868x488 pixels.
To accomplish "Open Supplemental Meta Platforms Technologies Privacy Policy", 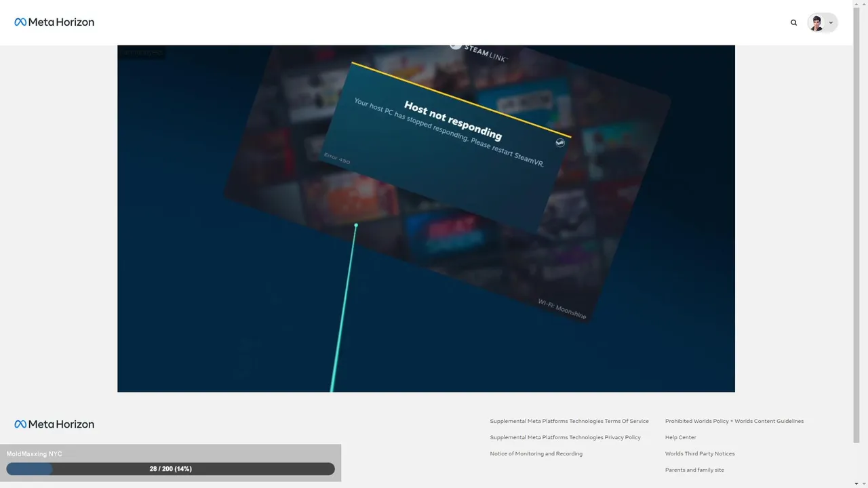I will 565,437.
